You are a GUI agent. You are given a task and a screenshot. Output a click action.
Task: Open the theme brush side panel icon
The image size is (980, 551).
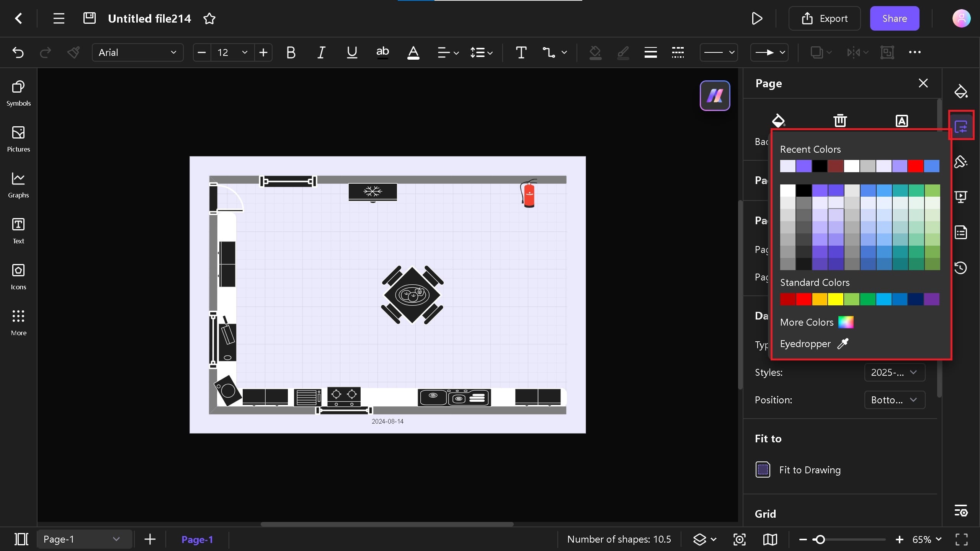point(961,161)
